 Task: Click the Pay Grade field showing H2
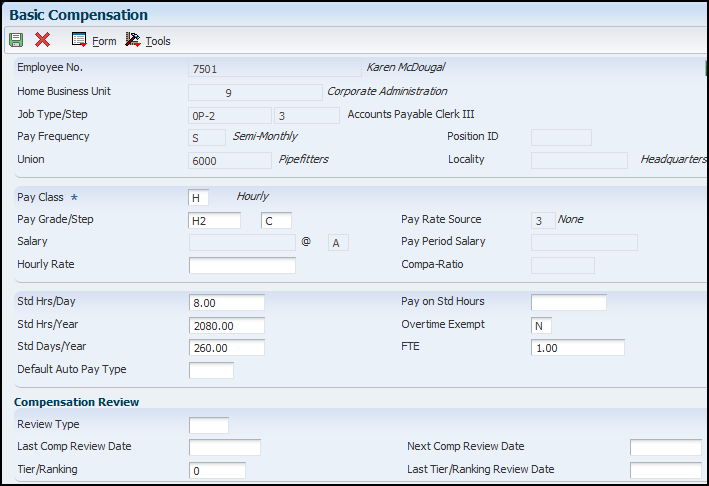[214, 220]
